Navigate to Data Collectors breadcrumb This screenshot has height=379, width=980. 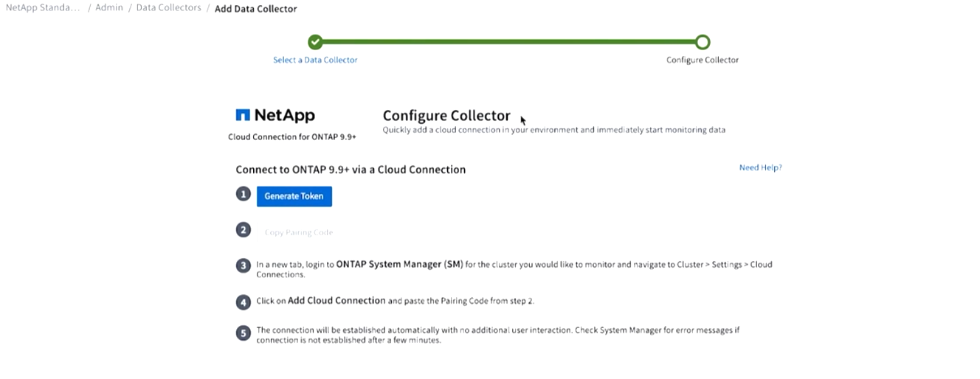pyautogui.click(x=168, y=8)
